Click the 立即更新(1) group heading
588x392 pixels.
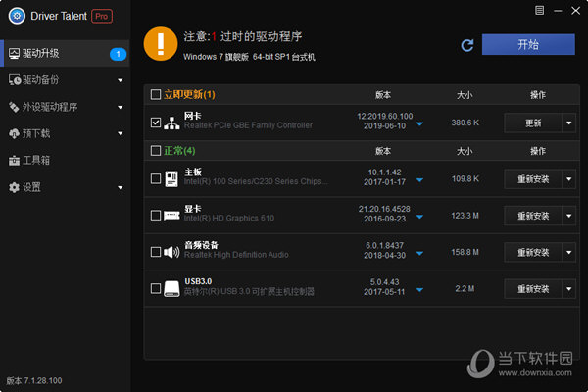tap(189, 94)
